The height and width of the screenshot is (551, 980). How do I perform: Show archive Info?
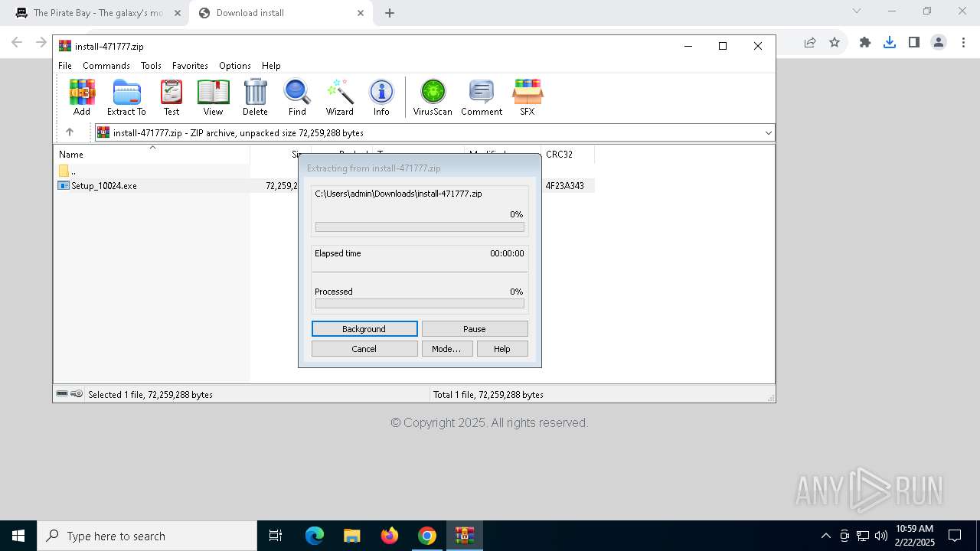(381, 97)
